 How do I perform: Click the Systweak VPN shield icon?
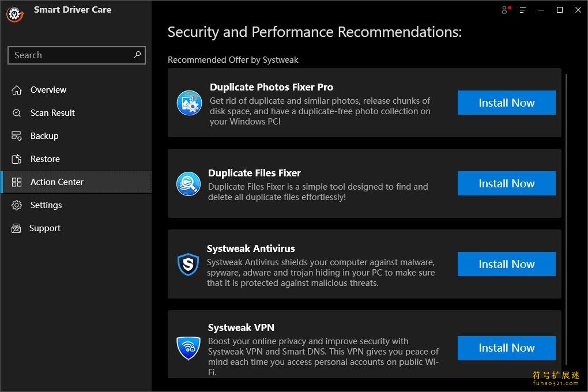coord(189,348)
